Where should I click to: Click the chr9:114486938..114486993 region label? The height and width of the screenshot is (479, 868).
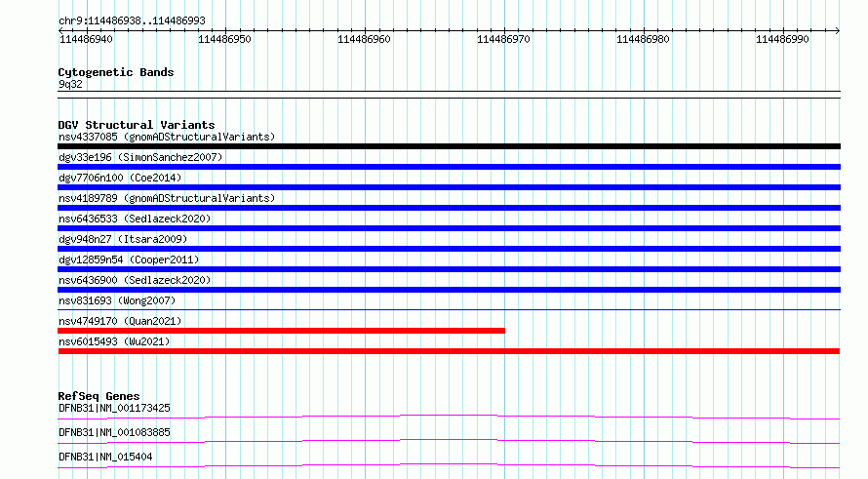pos(132,20)
